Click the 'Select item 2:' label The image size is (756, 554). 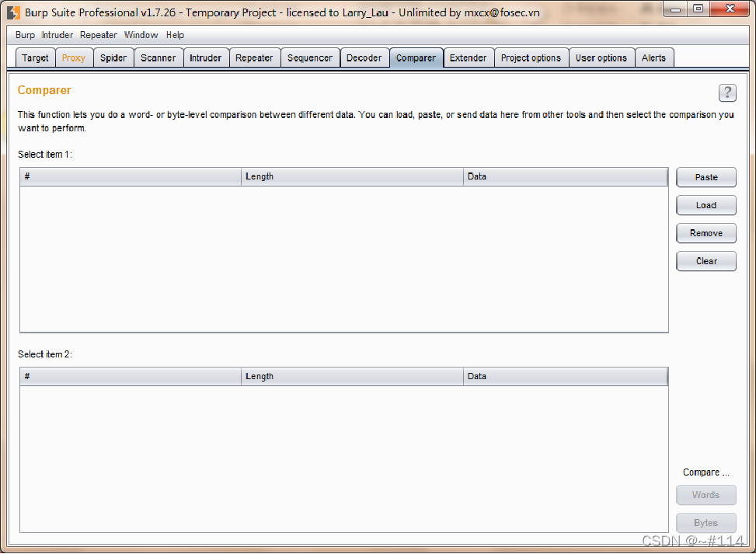45,354
